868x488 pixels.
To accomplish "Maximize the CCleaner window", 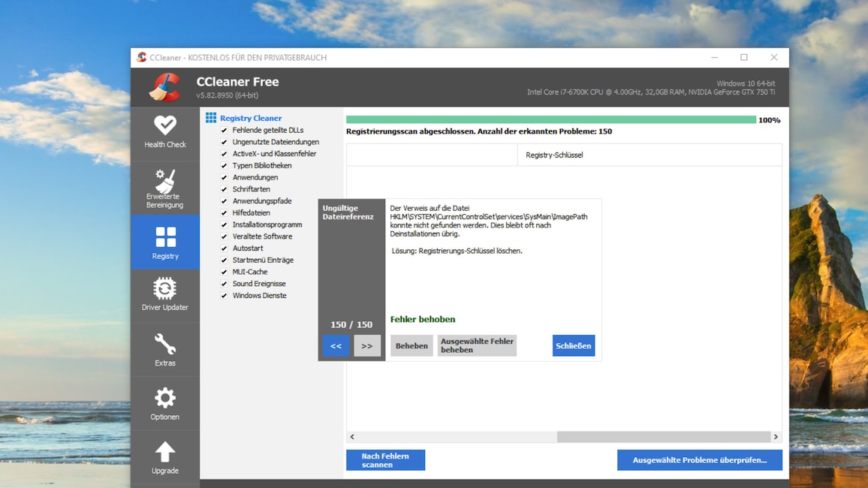I will [744, 58].
